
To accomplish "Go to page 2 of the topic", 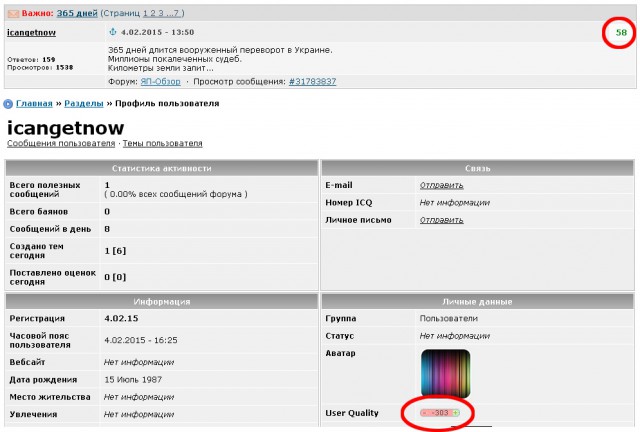I will coord(153,13).
